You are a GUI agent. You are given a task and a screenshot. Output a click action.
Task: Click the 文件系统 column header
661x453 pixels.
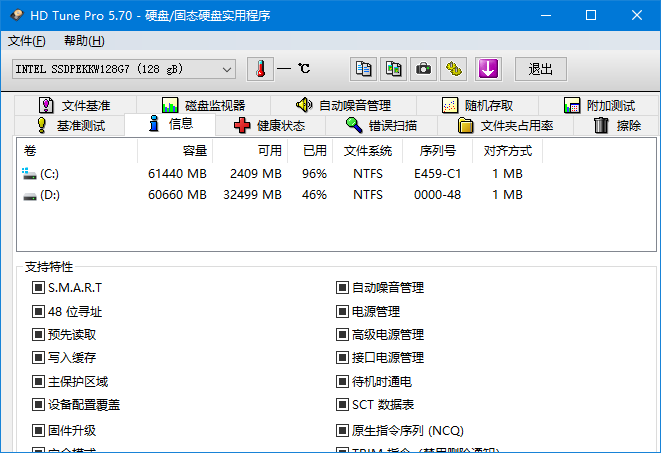368,151
